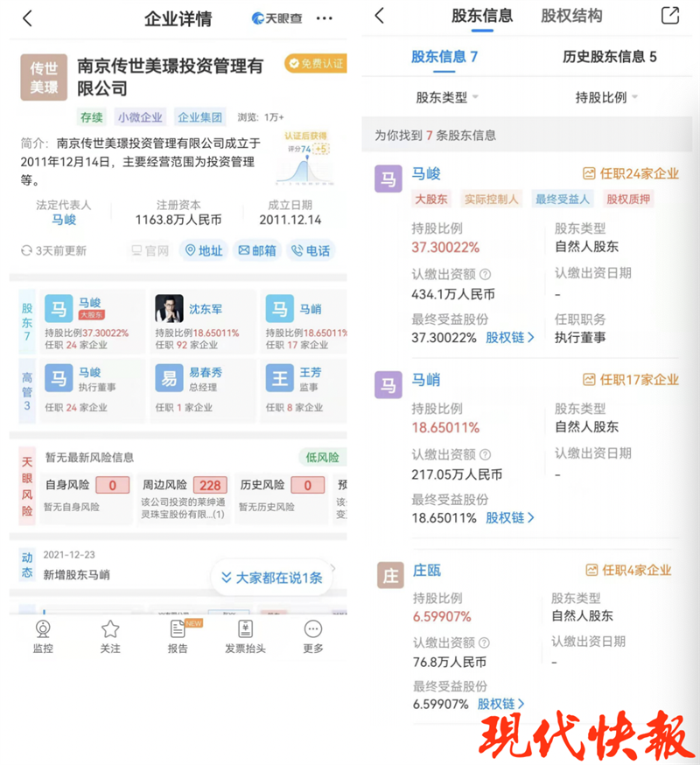
Task: Open 股权链 link for 18.65011%
Action: coord(510,517)
